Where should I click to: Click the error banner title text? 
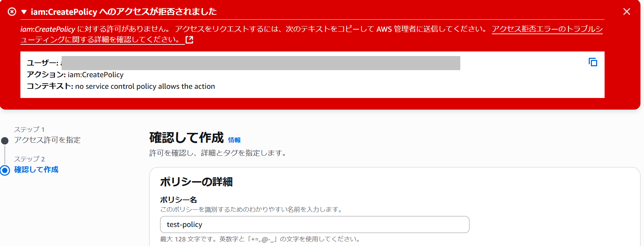(x=124, y=12)
